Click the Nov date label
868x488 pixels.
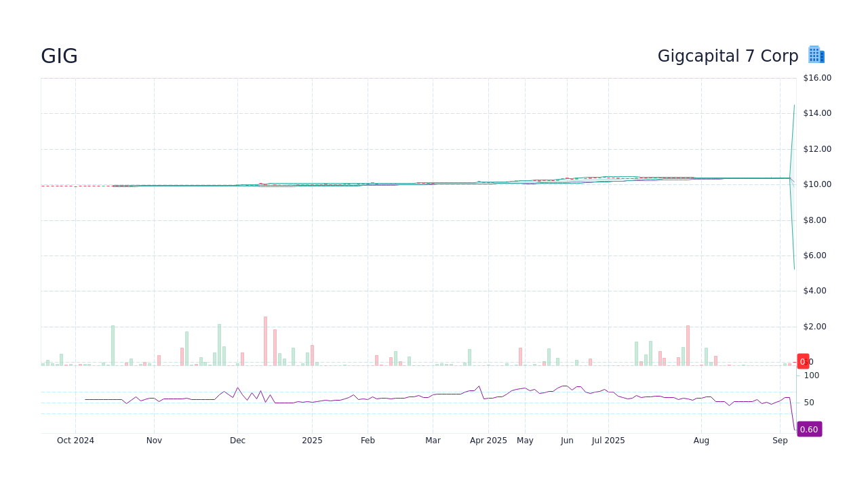point(154,441)
